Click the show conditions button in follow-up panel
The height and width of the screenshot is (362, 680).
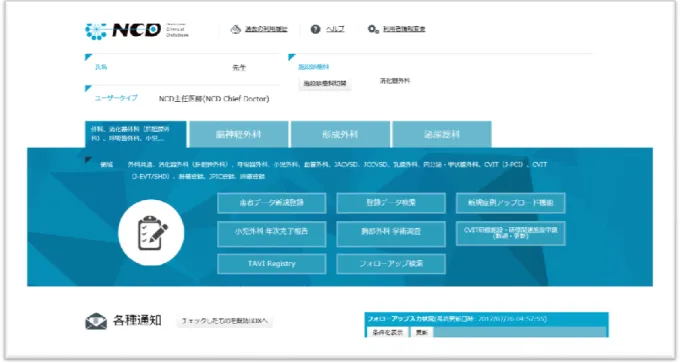pos(388,332)
